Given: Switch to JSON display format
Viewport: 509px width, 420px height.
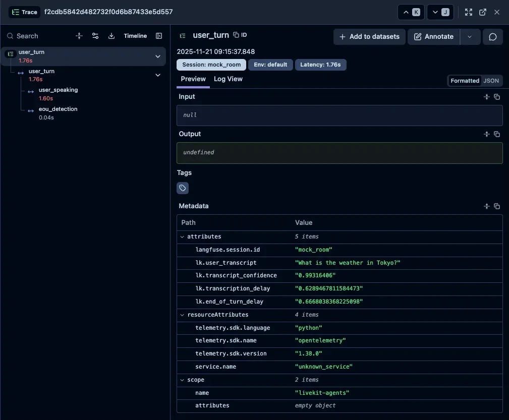Looking at the screenshot, I should (491, 81).
